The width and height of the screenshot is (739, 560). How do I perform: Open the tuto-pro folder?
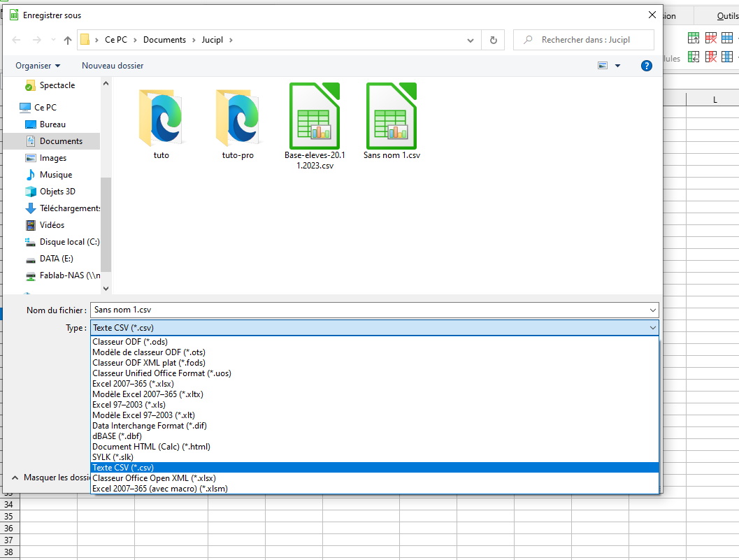click(x=238, y=117)
